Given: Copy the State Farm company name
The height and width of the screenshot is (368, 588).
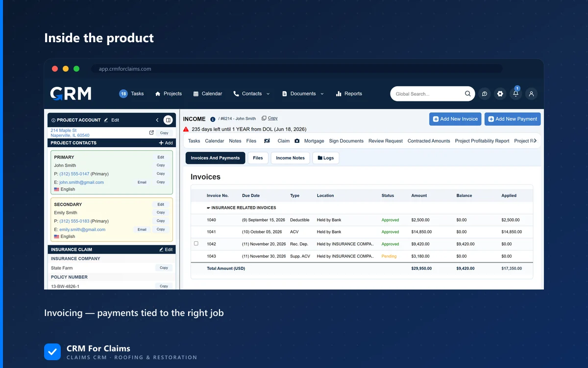Looking at the screenshot, I should (164, 268).
